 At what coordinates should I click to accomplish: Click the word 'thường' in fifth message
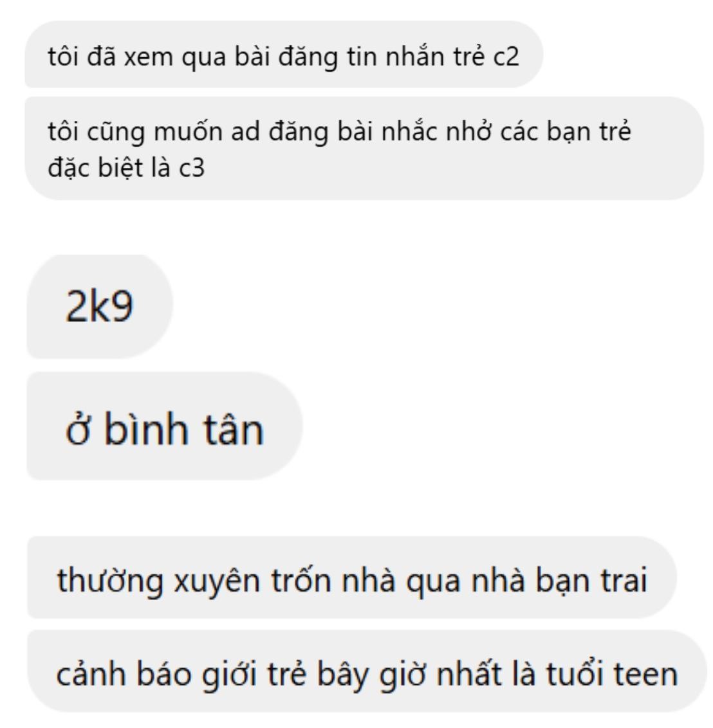pos(110,580)
